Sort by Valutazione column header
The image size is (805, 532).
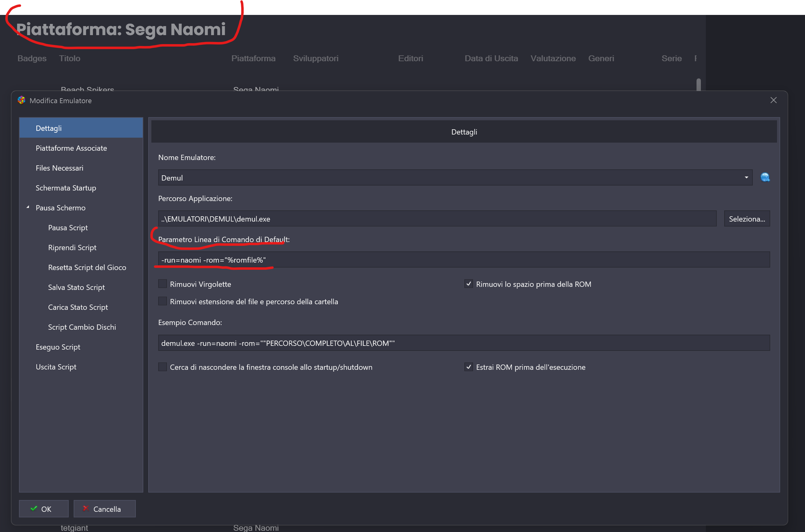point(553,58)
